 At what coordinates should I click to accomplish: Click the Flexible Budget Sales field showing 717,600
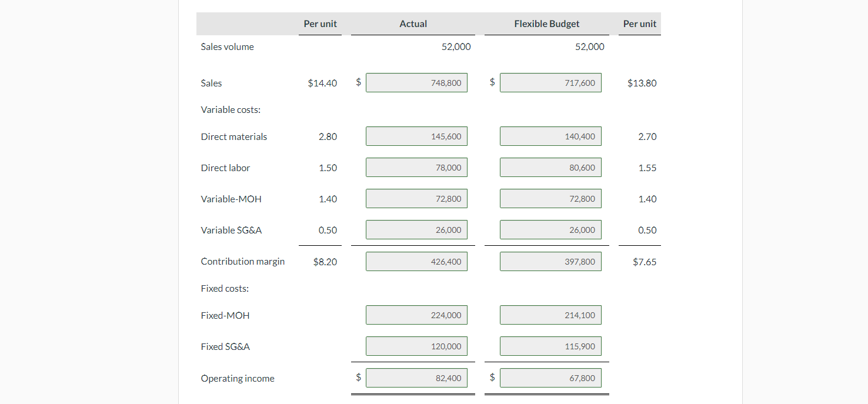(550, 82)
